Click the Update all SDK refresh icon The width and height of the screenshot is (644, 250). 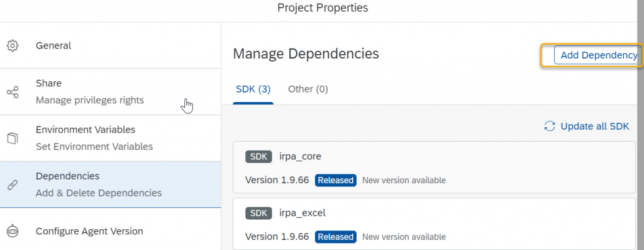(550, 126)
